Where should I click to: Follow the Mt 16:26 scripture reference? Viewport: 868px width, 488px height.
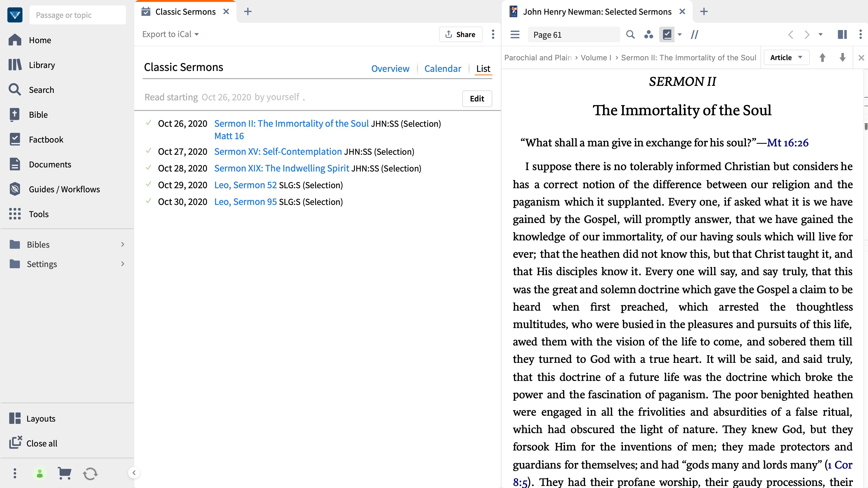point(788,143)
